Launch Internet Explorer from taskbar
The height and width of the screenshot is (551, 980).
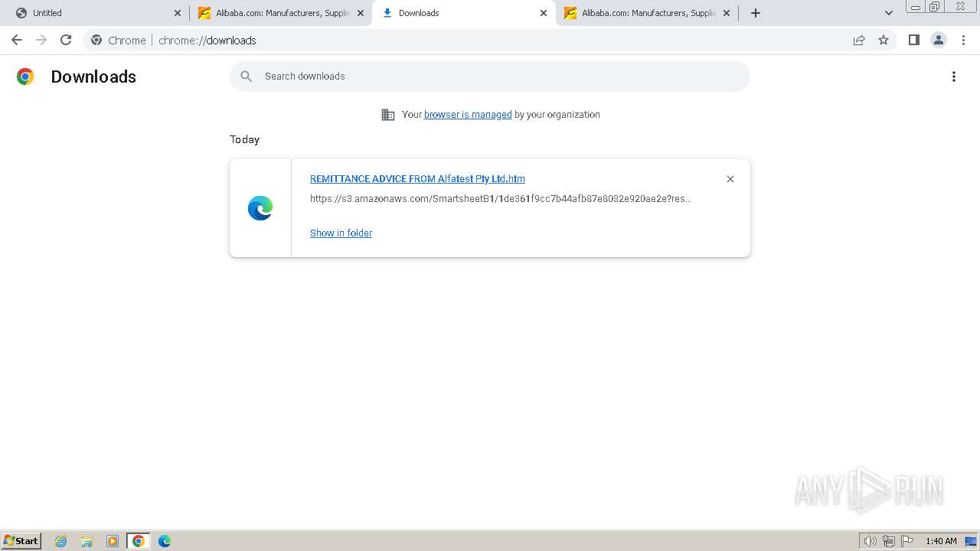pos(61,541)
